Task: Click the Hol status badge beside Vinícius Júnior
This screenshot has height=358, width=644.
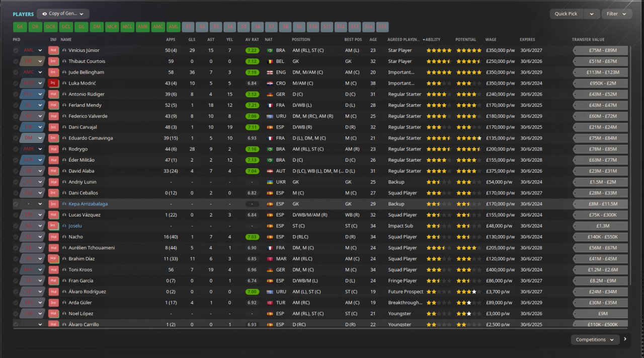Action: coord(53,50)
